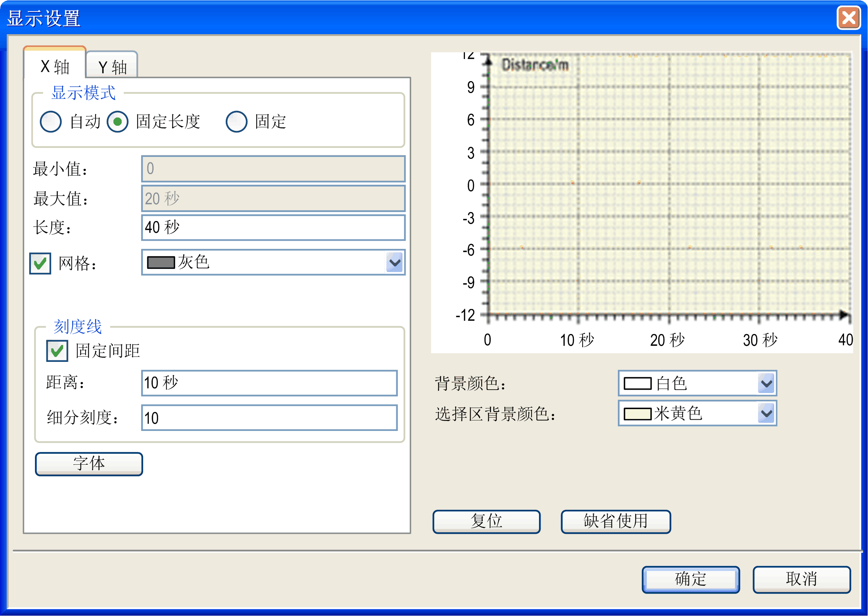
Task: Click the graph preview thumbnail
Action: pyautogui.click(x=642, y=203)
